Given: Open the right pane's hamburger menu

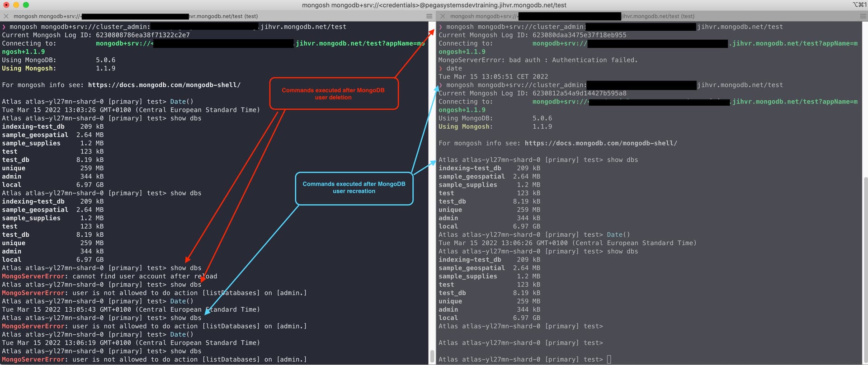Looking at the screenshot, I should (x=863, y=16).
